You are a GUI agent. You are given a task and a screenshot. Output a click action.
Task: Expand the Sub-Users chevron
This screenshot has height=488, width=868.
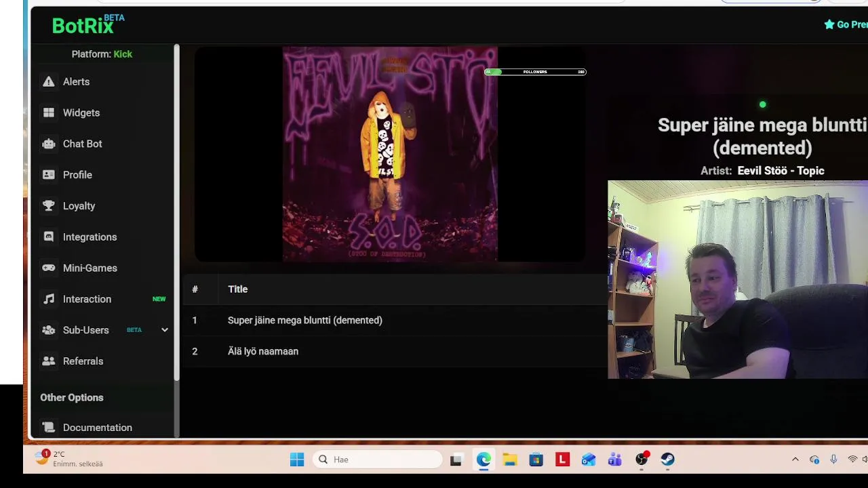point(164,330)
